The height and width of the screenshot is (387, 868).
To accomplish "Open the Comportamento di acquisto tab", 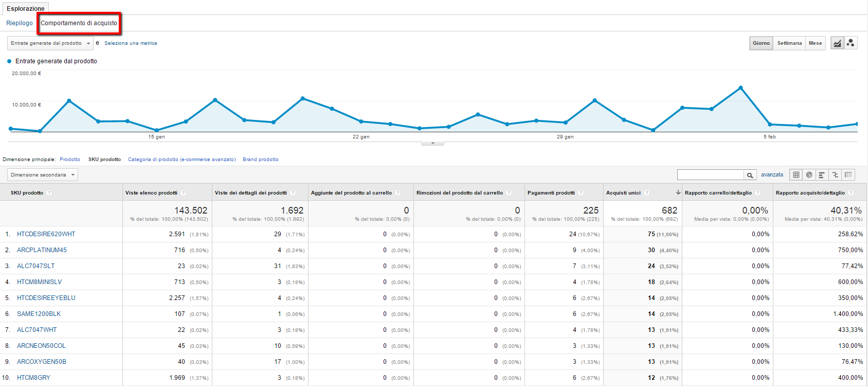I will pos(79,23).
